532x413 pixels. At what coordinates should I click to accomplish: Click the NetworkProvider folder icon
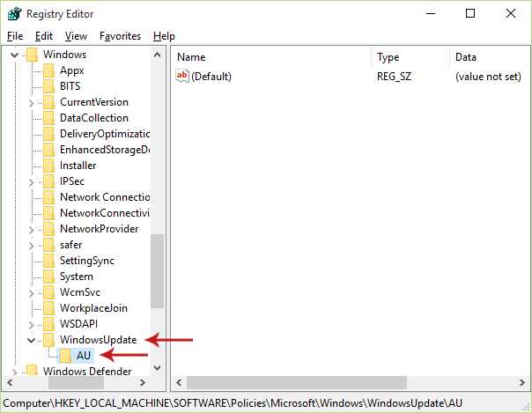tap(48, 229)
